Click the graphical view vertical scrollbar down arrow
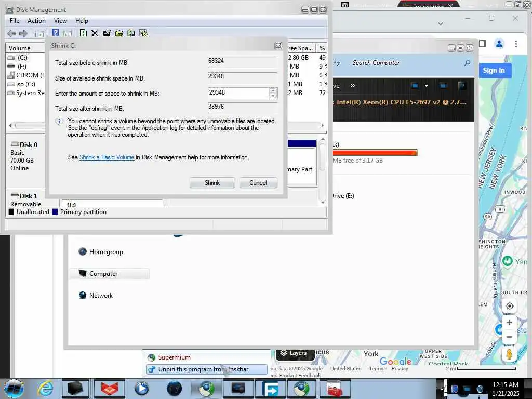The width and height of the screenshot is (532, 399). 323,203
